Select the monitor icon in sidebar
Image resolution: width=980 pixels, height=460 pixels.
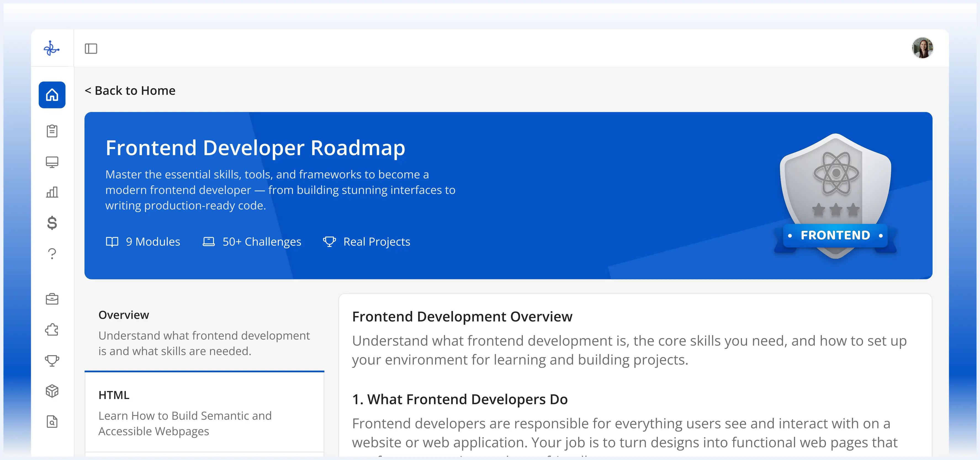[x=52, y=162]
